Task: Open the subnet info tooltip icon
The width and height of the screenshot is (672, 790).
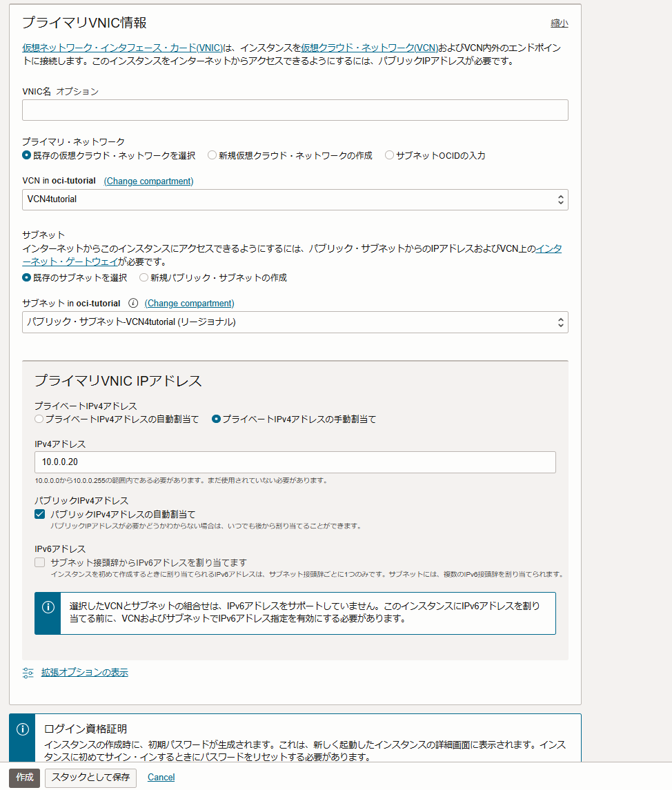Action: pyautogui.click(x=133, y=303)
